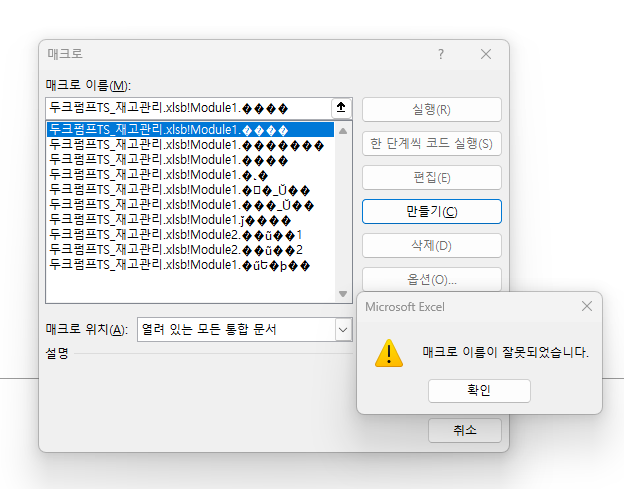Close the Microsoft Excel warning popup
This screenshot has width=624, height=489.
point(587,306)
